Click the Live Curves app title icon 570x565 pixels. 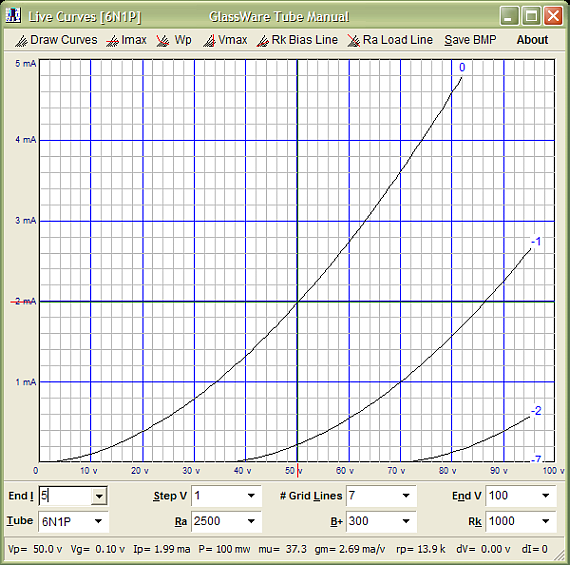(13, 16)
